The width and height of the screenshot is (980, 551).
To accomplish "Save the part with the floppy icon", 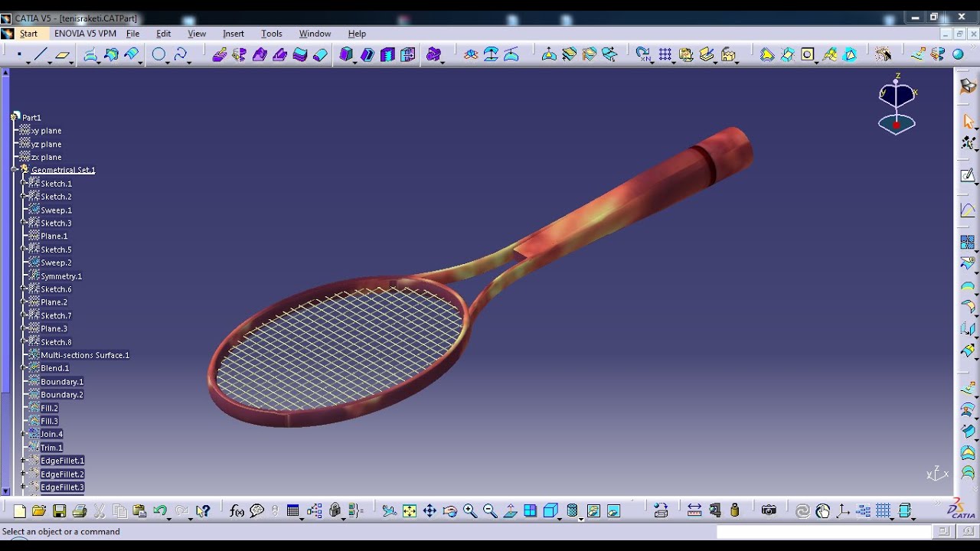I will coord(59,511).
